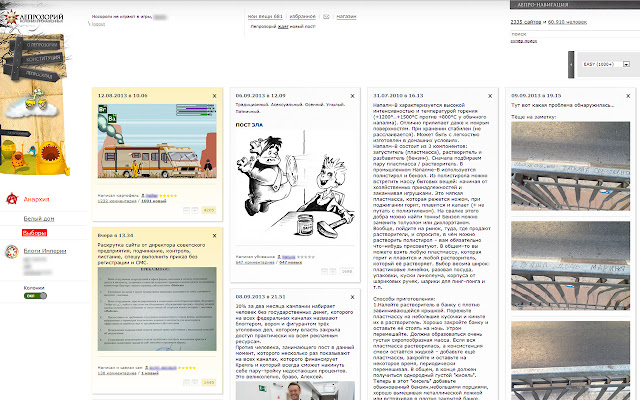
Task: Open comments link under the document photo post
Action: tap(117, 373)
